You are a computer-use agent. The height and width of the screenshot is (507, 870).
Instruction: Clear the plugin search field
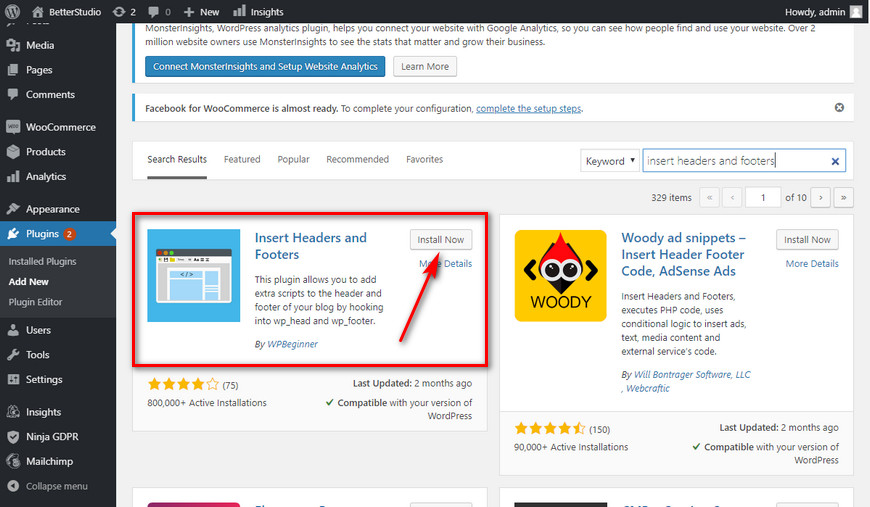[834, 161]
